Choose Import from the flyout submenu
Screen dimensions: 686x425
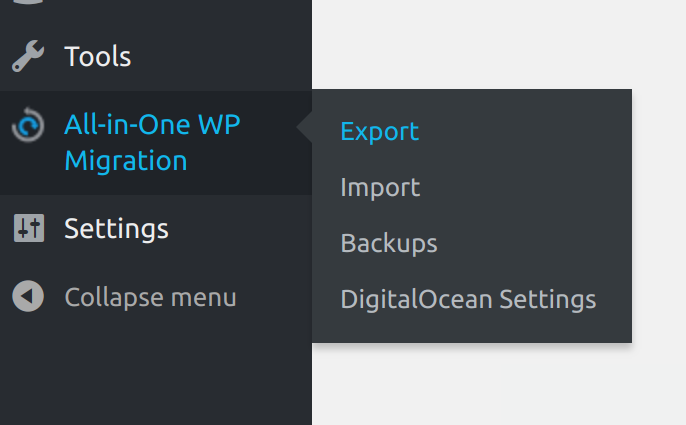[x=380, y=187]
